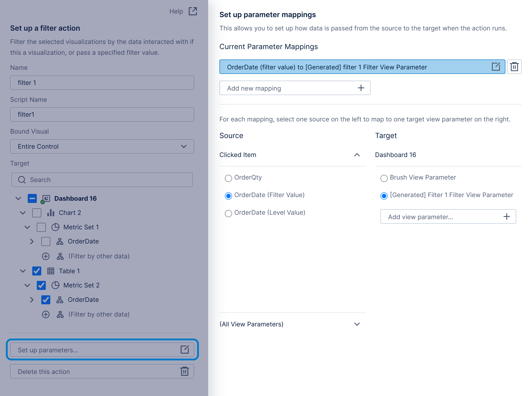
Task: Click the Metric Set 1 pie icon
Action: point(55,227)
